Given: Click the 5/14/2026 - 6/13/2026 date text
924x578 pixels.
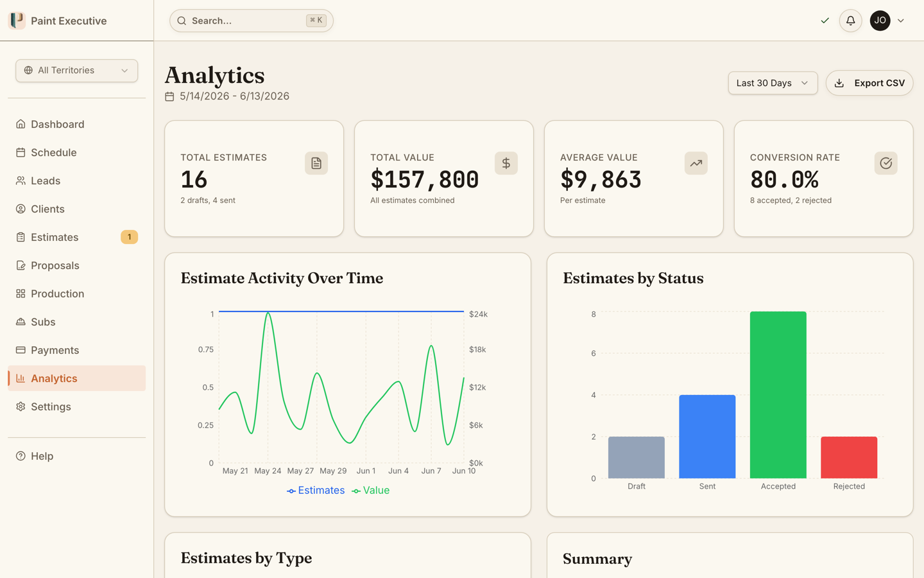Looking at the screenshot, I should tap(234, 96).
